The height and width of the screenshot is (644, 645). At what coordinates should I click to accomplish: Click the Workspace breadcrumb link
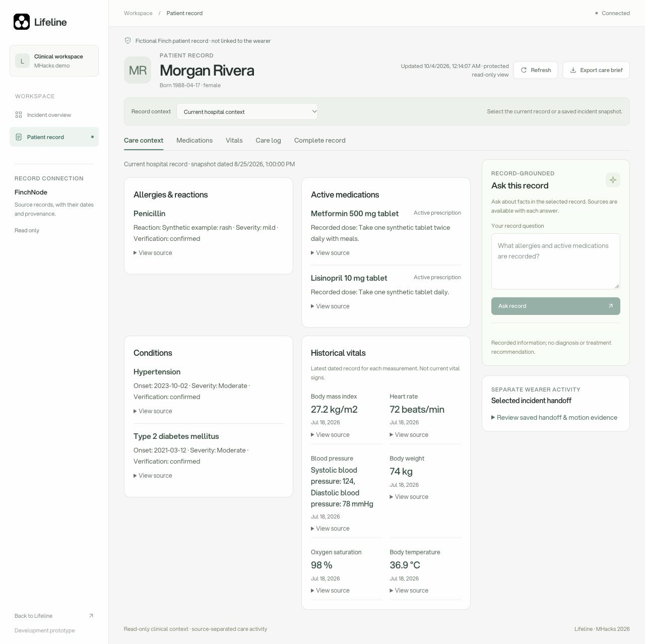pos(138,13)
